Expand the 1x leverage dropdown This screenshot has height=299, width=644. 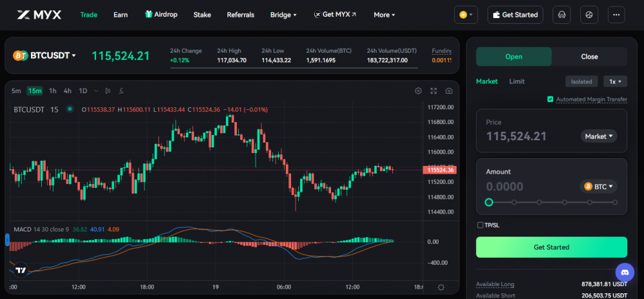tap(615, 82)
